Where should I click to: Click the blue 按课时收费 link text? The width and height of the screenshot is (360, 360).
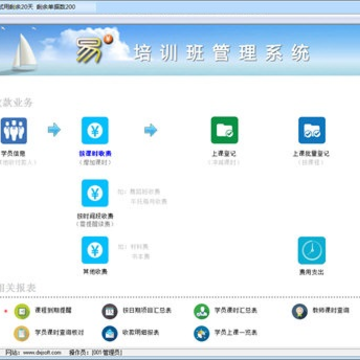(x=95, y=154)
